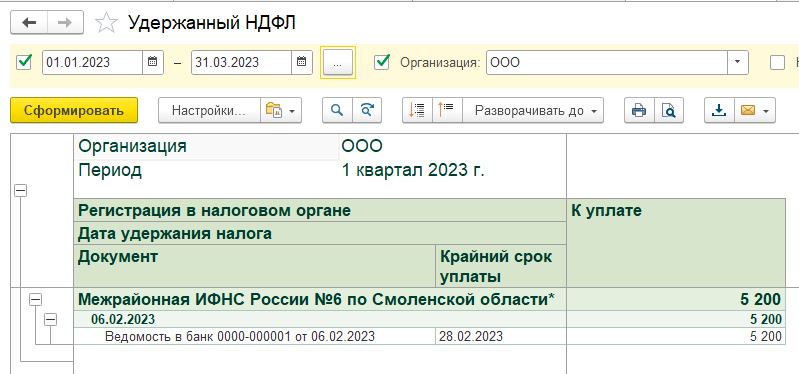Collapse all groups icon in toolbar
The height and width of the screenshot is (374, 799).
pyautogui.click(x=417, y=110)
